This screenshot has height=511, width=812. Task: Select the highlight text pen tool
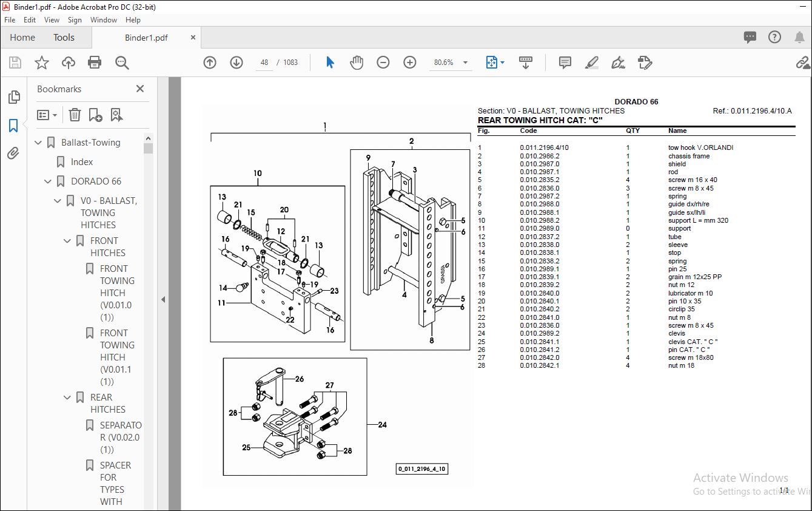[592, 63]
